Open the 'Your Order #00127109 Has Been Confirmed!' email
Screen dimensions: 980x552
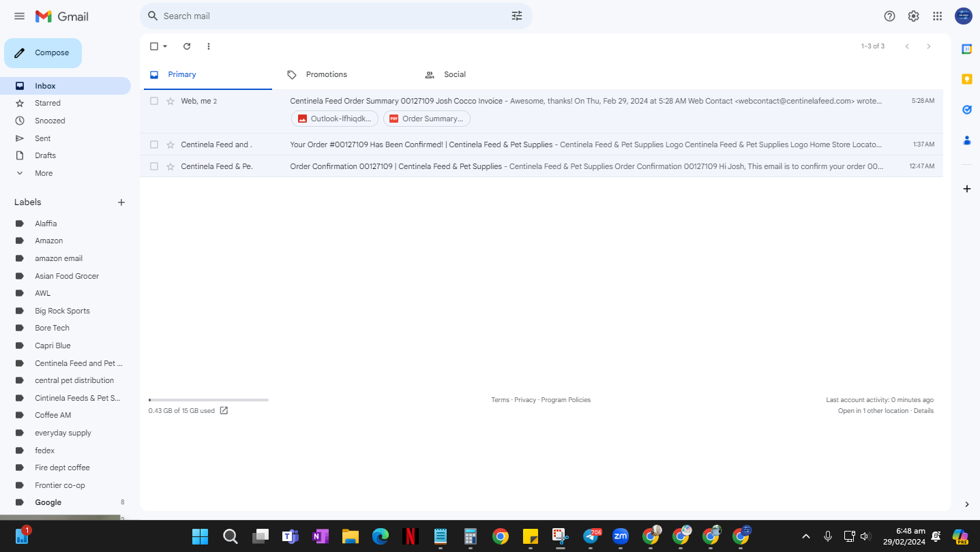(541, 144)
